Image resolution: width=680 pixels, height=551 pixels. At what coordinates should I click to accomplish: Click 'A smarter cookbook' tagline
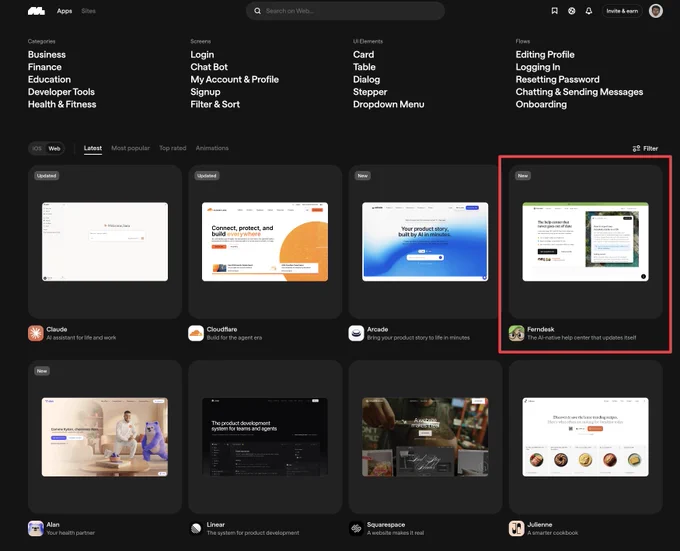[x=552, y=533]
